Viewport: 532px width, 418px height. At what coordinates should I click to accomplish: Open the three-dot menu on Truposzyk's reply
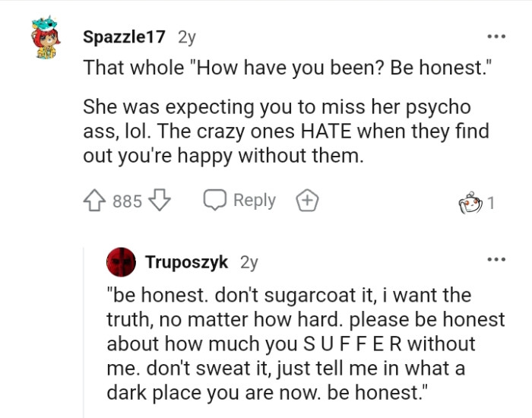(x=496, y=260)
